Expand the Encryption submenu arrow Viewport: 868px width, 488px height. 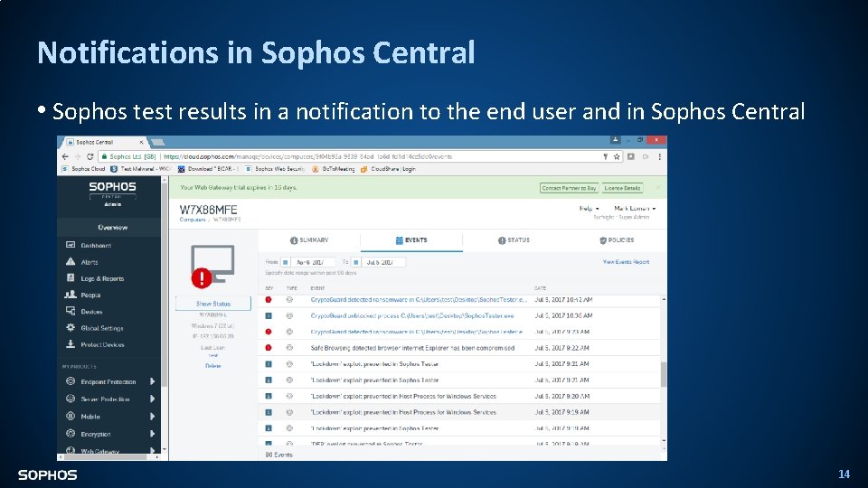coord(152,434)
